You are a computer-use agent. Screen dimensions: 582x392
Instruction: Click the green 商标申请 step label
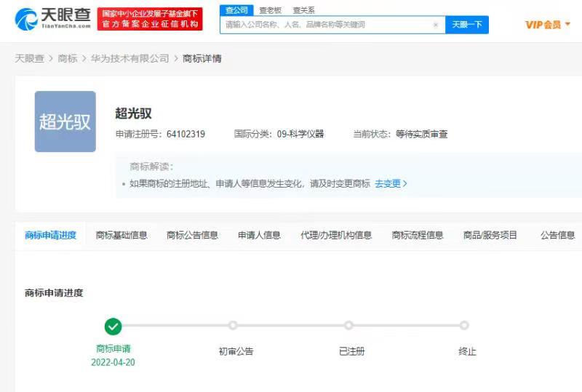[x=113, y=348]
